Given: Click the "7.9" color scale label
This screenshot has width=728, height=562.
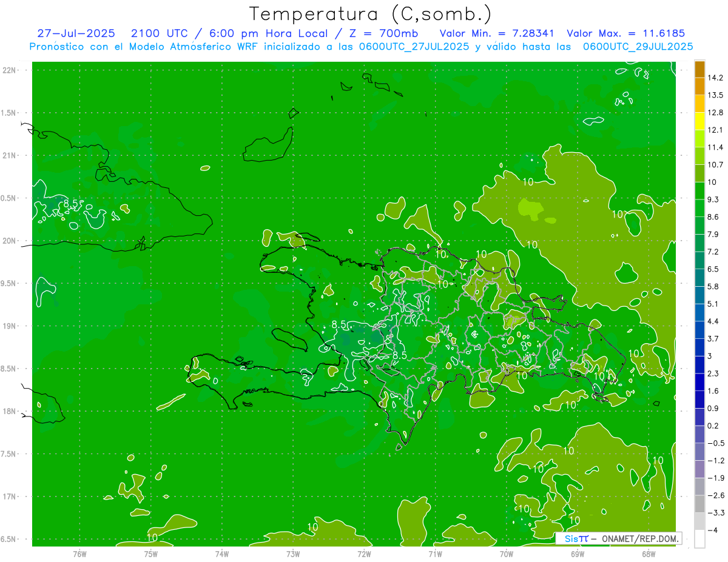Looking at the screenshot, I should (713, 234).
